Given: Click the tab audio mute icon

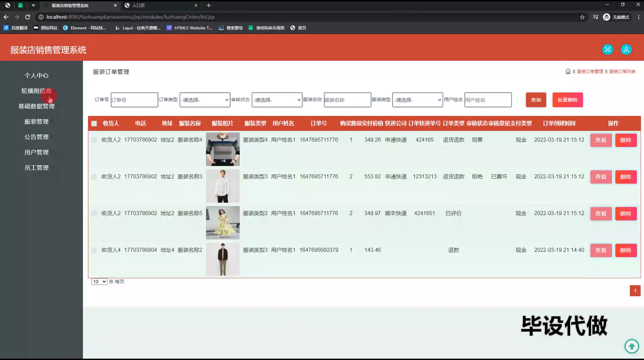Looking at the screenshot, I should 34,5.
